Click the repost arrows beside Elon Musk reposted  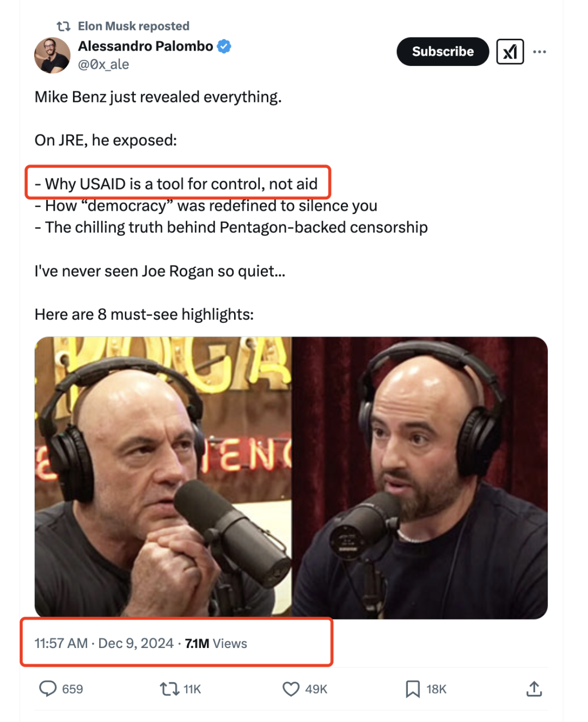click(64, 26)
